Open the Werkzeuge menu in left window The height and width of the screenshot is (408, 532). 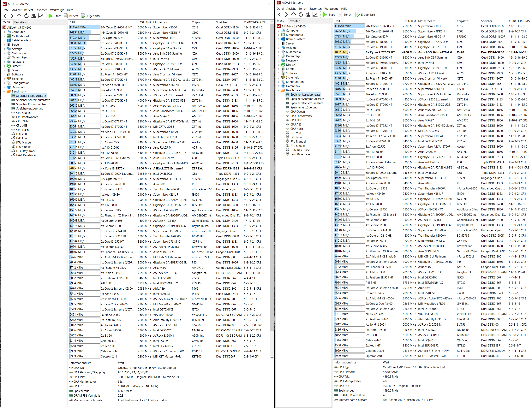point(57,10)
